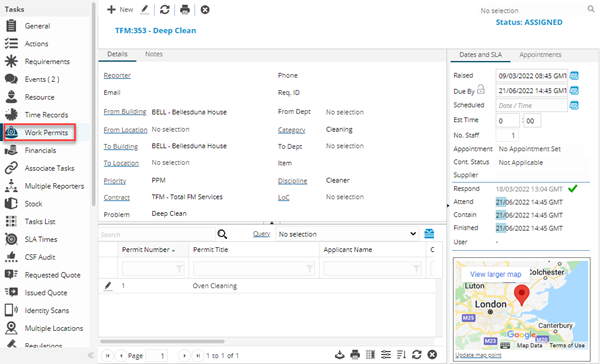The image size is (600, 364).
Task: Edit permit 1 Oven Cleaning with pencil icon
Action: [108, 286]
